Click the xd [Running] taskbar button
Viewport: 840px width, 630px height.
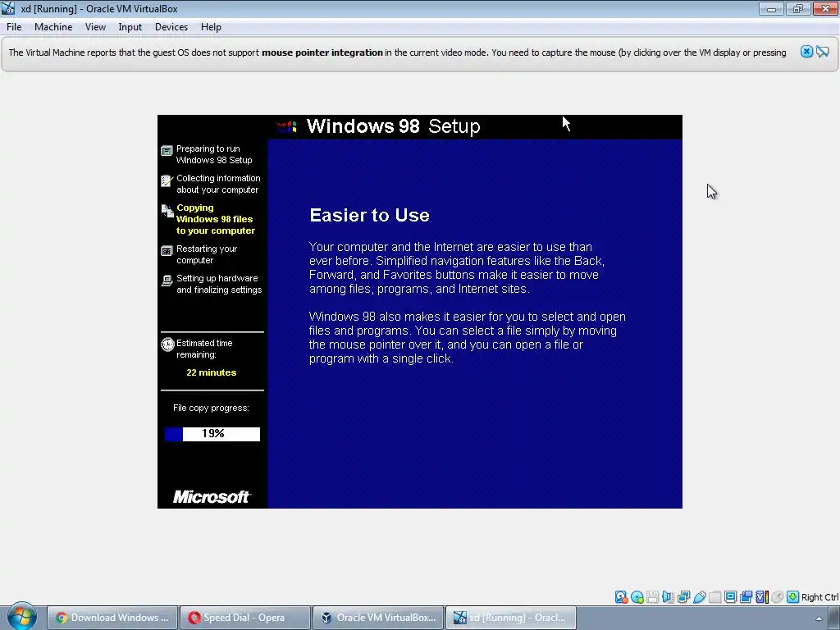[x=511, y=618]
